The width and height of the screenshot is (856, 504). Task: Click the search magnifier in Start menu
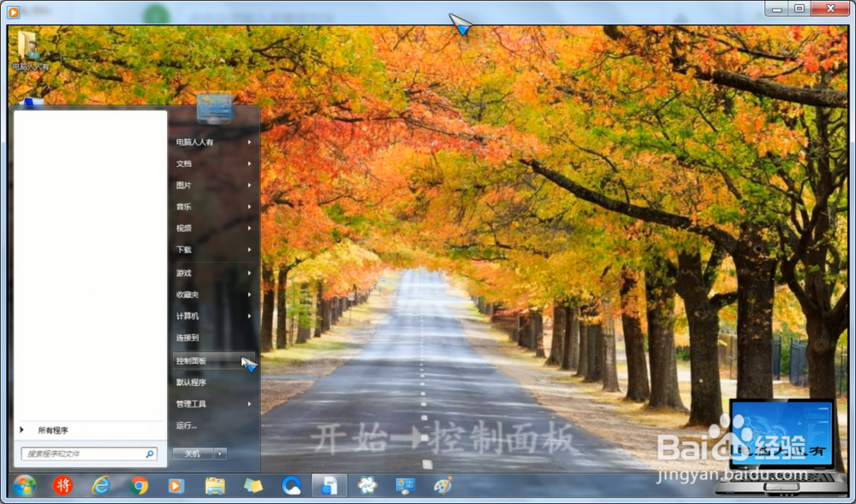[x=150, y=454]
